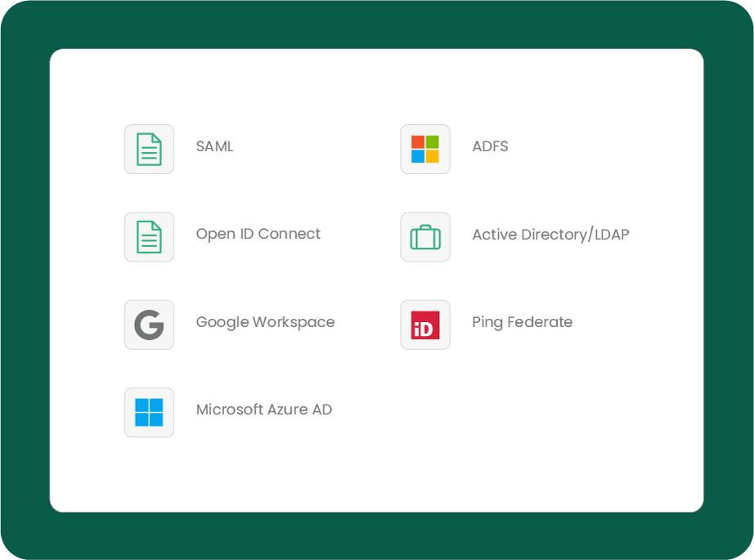Click the Microsoft Azure AD Windows icon
754x560 pixels.
pos(149,412)
